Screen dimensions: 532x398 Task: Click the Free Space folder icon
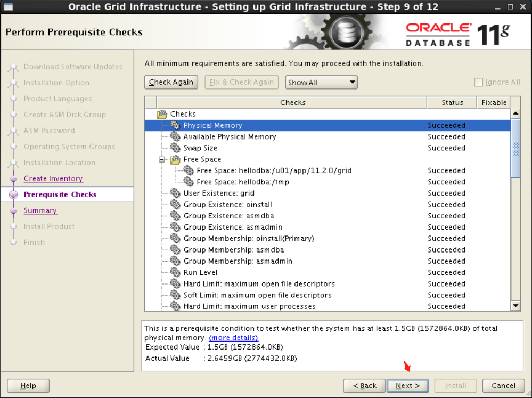(x=175, y=159)
